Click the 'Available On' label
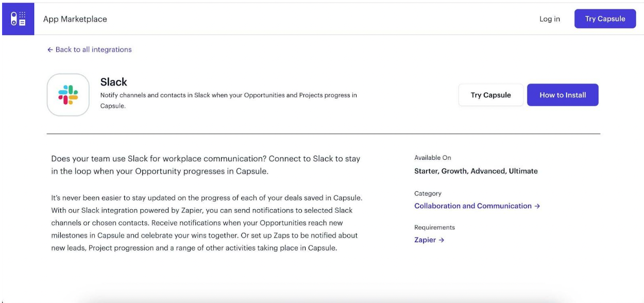The width and height of the screenshot is (644, 303). (x=433, y=158)
